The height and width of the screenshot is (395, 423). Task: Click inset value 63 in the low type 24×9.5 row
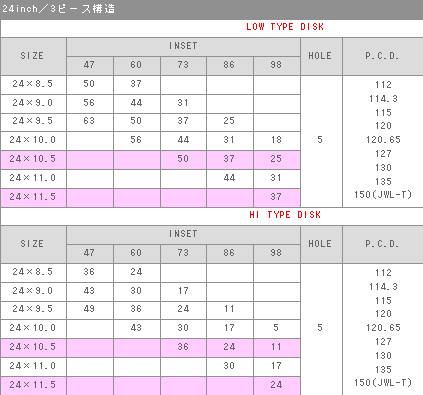point(89,121)
